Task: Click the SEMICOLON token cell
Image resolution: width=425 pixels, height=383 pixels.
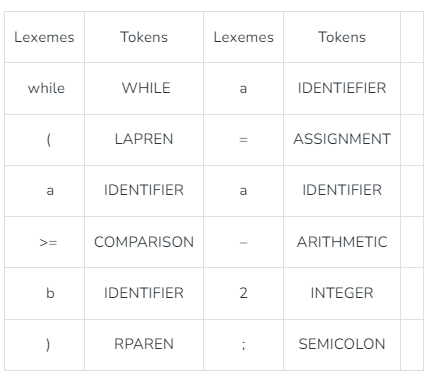Action: pyautogui.click(x=342, y=345)
